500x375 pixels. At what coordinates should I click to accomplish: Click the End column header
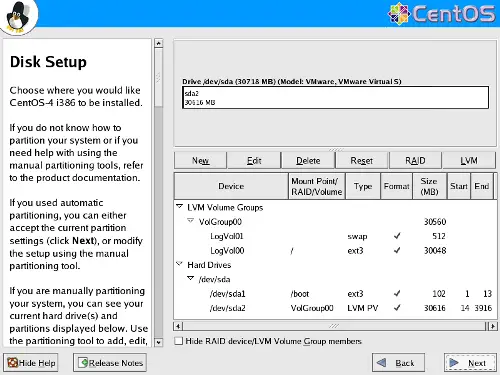click(482, 186)
